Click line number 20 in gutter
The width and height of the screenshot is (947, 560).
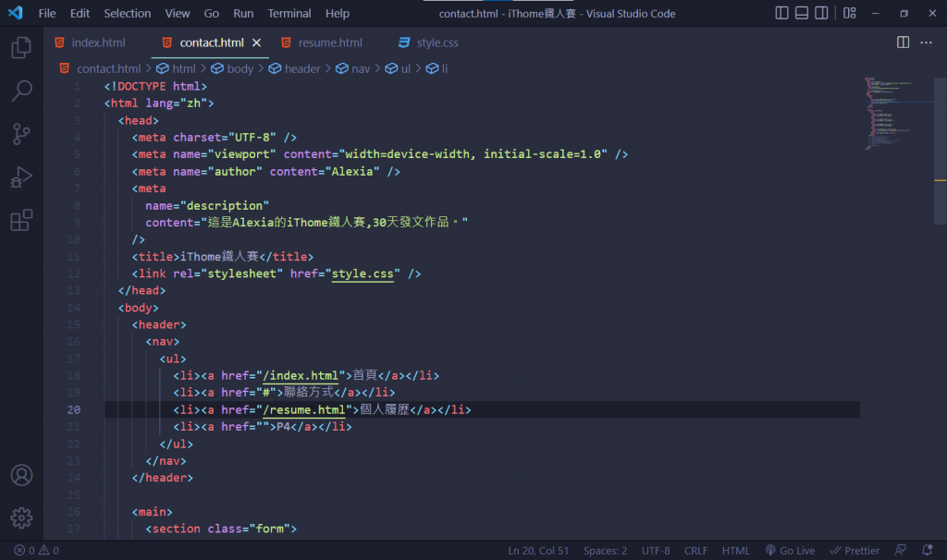point(74,409)
